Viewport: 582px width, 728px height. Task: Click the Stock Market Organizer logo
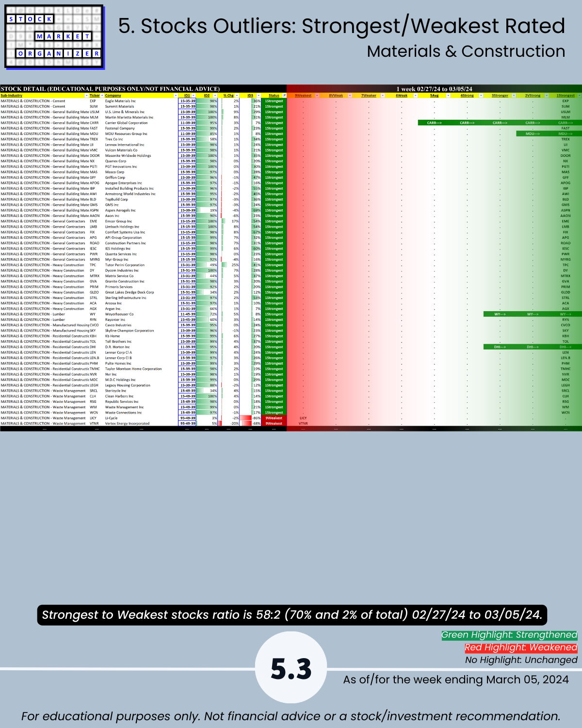(54, 37)
